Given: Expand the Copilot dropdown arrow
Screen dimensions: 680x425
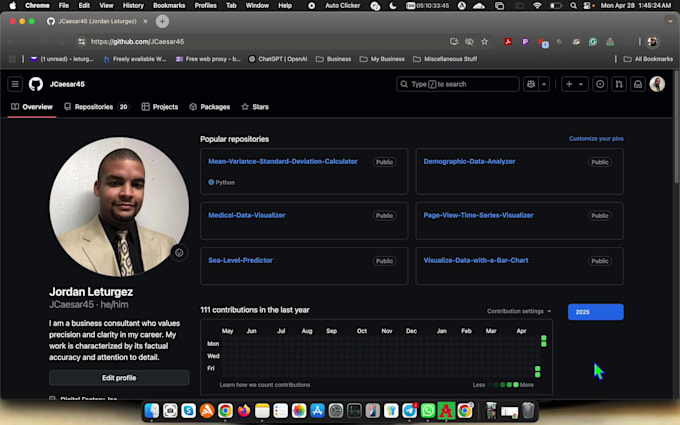Looking at the screenshot, I should coord(544,84).
